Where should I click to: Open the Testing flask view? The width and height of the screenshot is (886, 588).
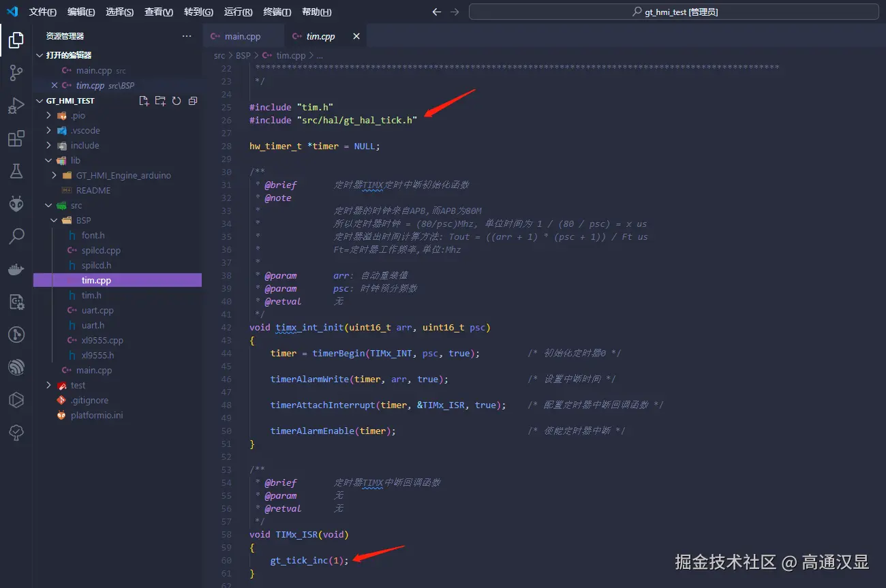tap(16, 171)
